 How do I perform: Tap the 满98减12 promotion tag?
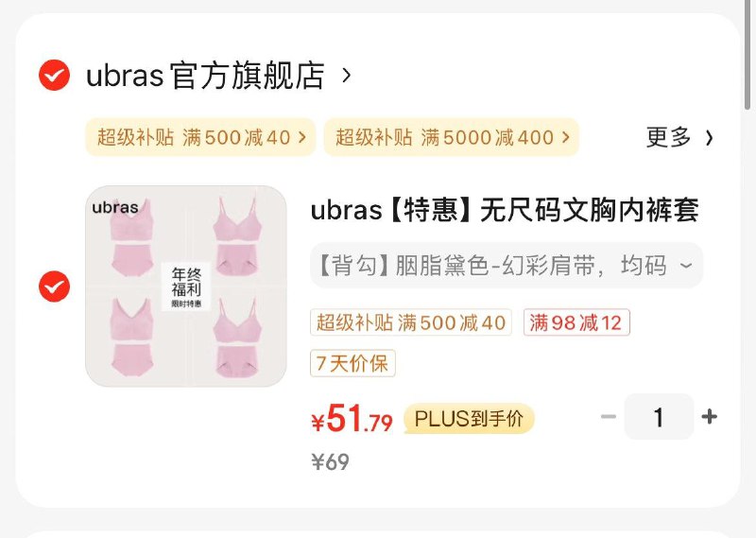point(576,322)
